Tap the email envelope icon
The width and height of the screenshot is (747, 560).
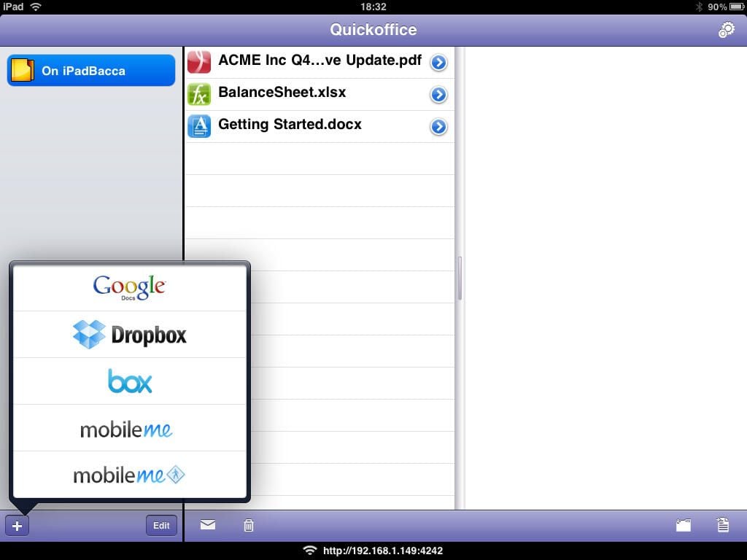point(208,525)
